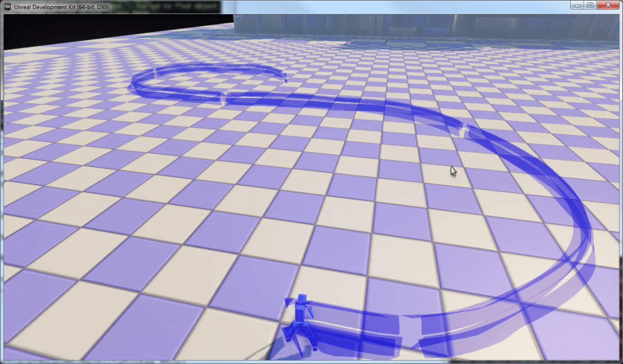Viewport: 623px width, 364px height.
Task: Click the Unreal Development Kit title bar icon
Action: [6, 6]
